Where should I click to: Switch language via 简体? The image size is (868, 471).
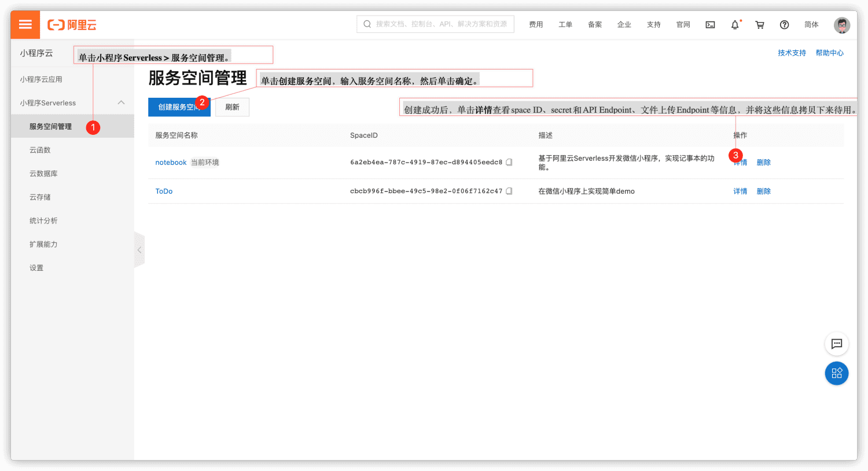[x=811, y=25]
